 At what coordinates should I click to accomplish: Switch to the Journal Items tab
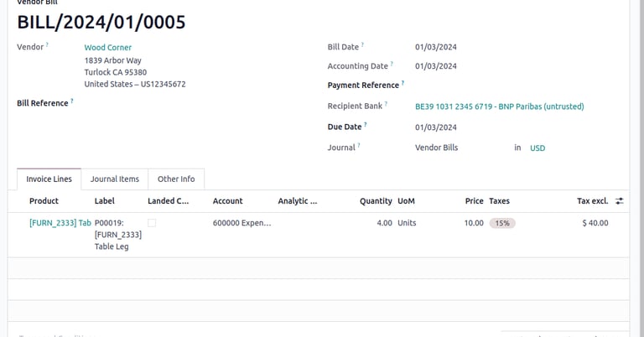(115, 179)
